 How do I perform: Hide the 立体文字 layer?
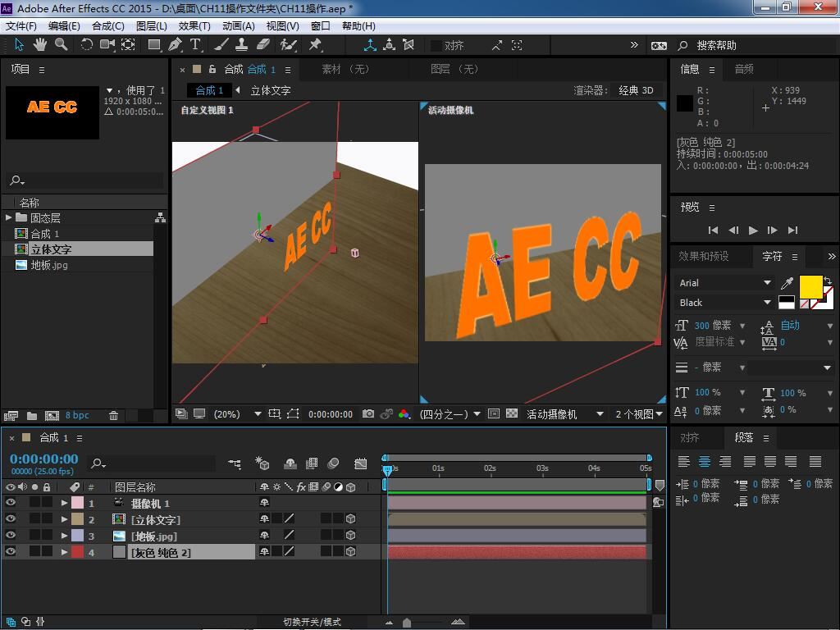(x=10, y=518)
